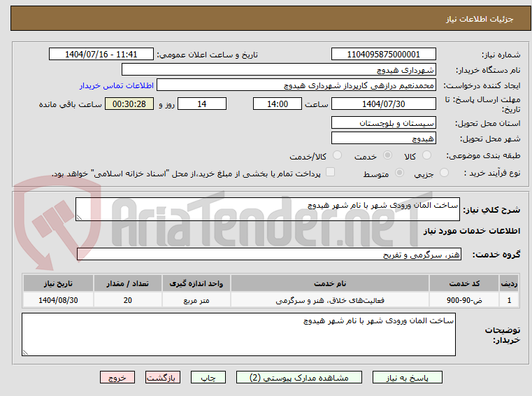Click the delivery city field هیدوج
Screen dimensions: 532x396
(383, 139)
